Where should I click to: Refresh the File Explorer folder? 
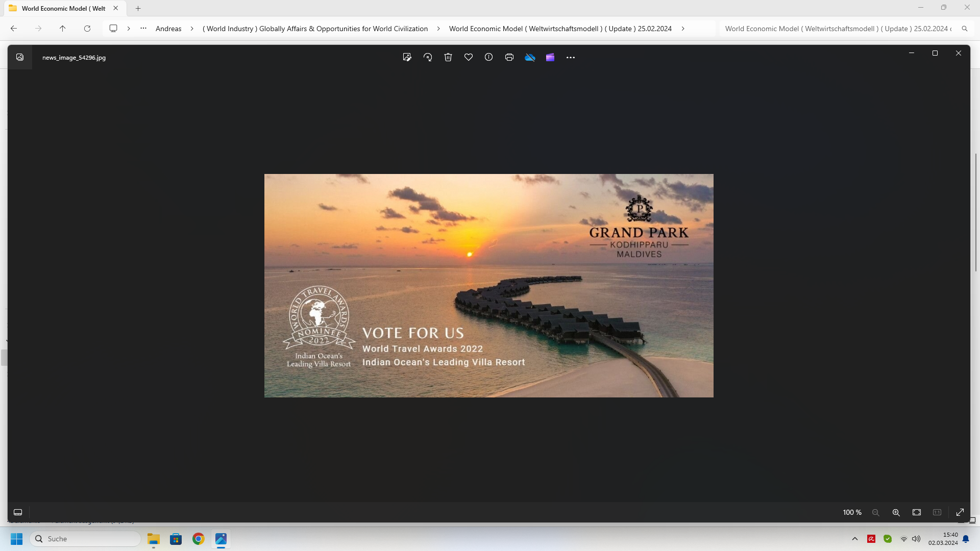tap(87, 29)
